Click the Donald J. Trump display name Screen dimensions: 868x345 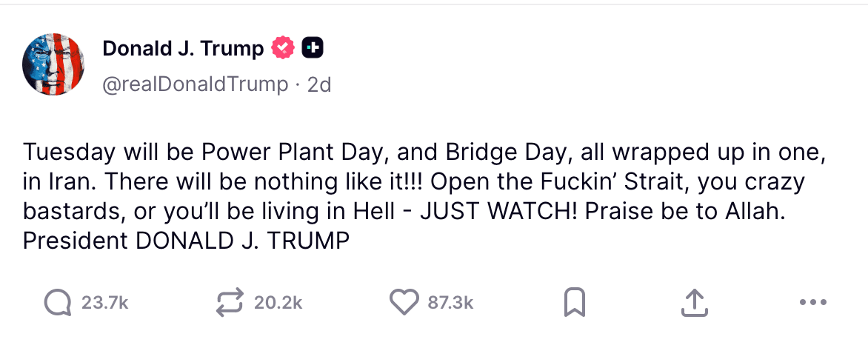tap(183, 49)
